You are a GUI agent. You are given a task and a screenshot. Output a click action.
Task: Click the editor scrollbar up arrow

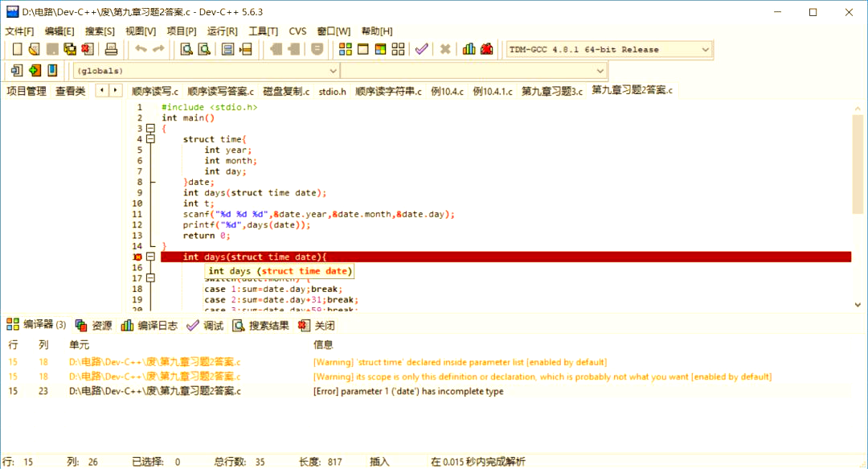coord(858,109)
